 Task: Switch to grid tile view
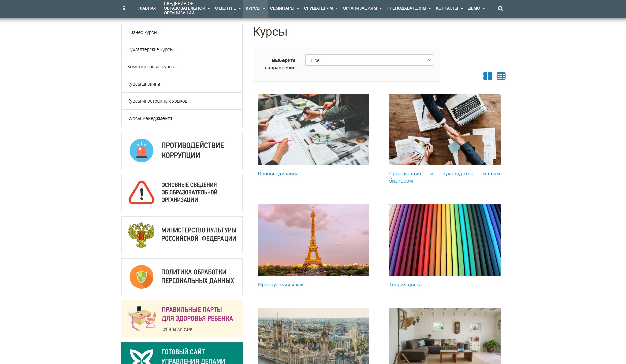pos(487,76)
